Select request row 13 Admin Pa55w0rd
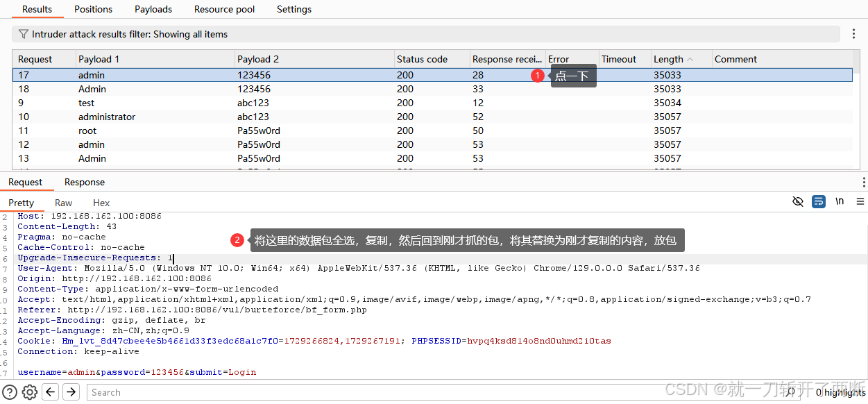Screen dimensions: 868x404 point(432,158)
